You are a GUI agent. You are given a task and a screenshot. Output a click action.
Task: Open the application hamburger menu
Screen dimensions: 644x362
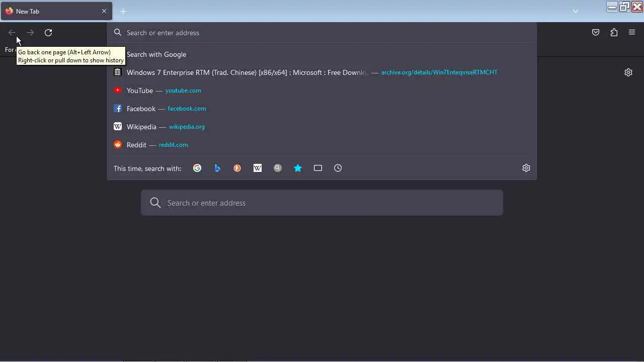632,33
